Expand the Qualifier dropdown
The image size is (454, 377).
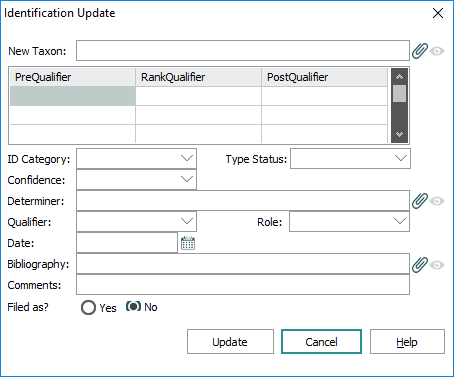coord(136,221)
